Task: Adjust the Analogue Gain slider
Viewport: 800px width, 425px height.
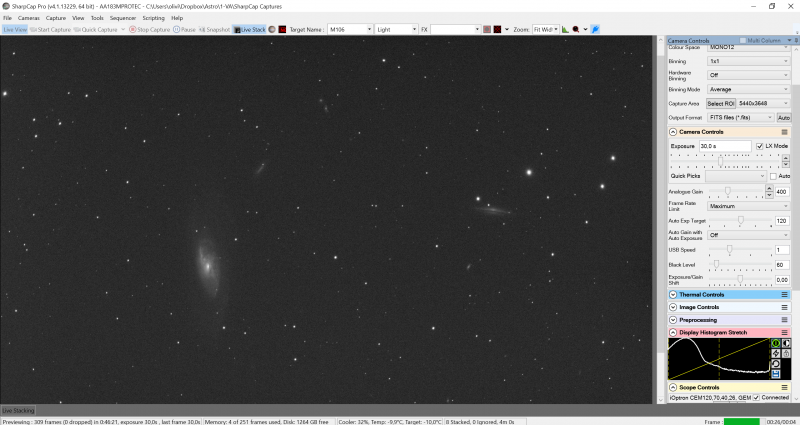Action: pyautogui.click(x=728, y=191)
